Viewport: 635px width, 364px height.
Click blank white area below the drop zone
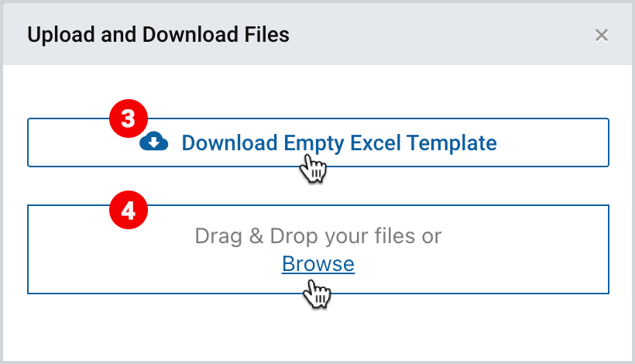tap(318, 328)
